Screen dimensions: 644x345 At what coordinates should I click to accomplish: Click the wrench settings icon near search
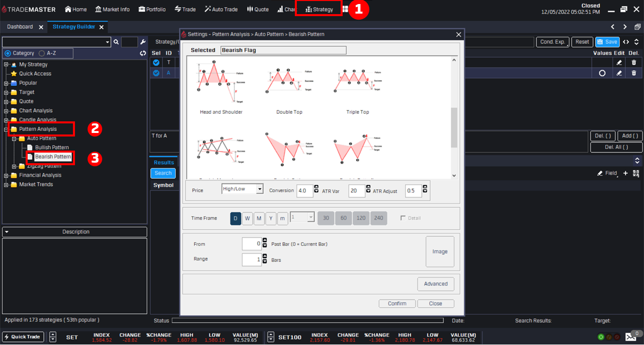point(143,42)
